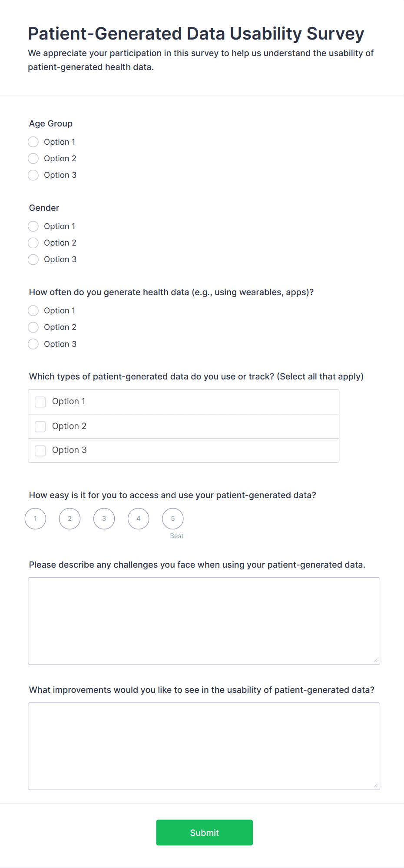Rate data access ease as 1

(35, 518)
